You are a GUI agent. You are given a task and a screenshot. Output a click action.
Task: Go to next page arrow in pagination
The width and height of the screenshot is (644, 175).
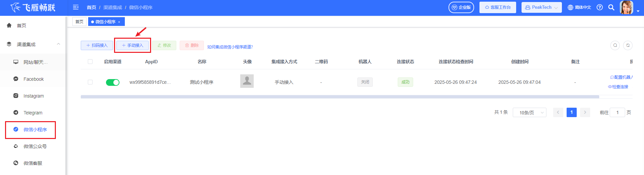tap(585, 112)
